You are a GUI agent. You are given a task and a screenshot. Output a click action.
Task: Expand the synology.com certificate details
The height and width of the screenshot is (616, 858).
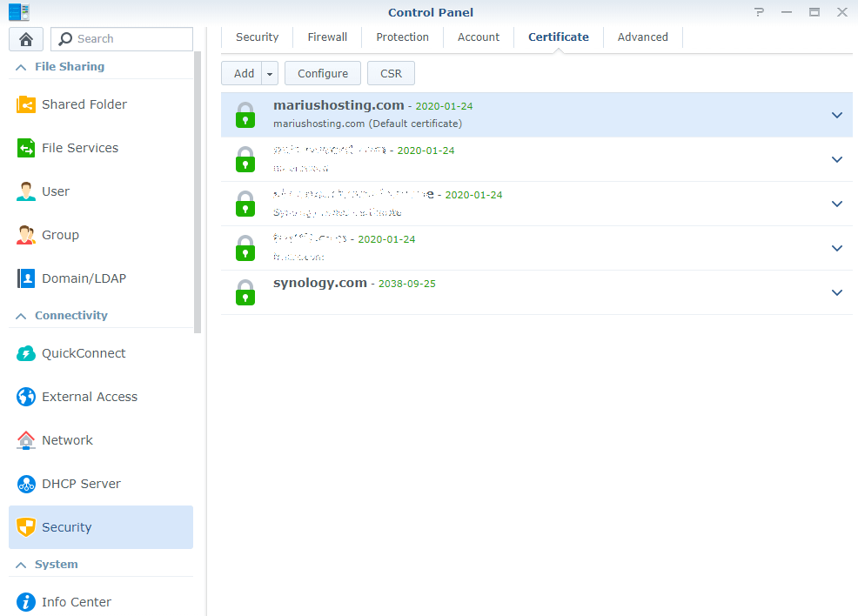[836, 292]
